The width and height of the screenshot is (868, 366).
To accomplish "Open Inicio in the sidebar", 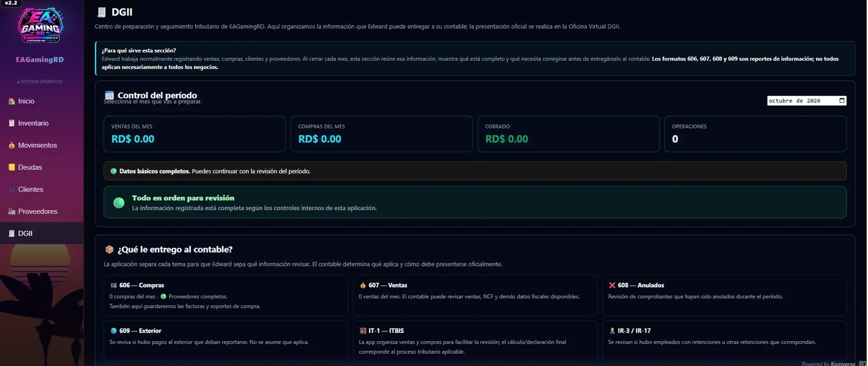I will click(42, 101).
